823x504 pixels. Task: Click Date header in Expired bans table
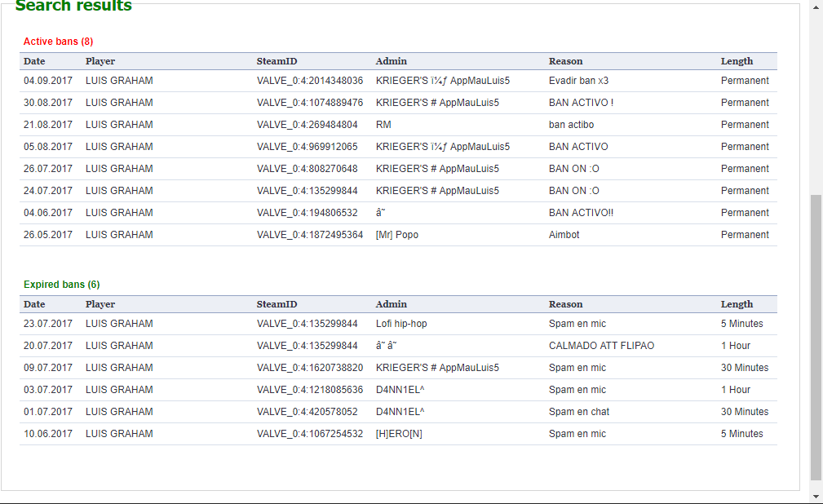pos(34,304)
